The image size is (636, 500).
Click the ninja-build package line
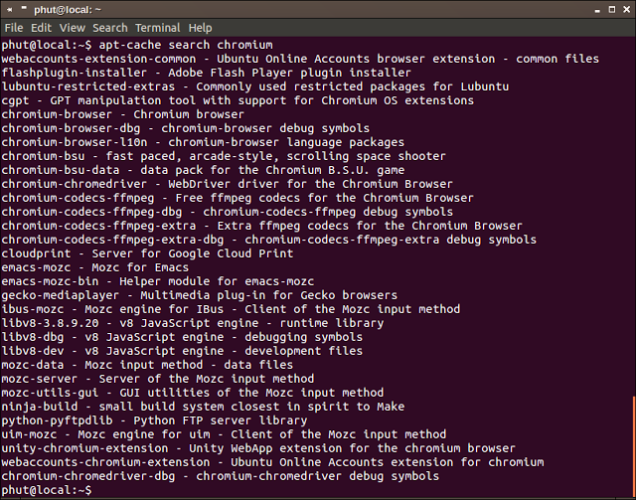[x=202, y=407]
